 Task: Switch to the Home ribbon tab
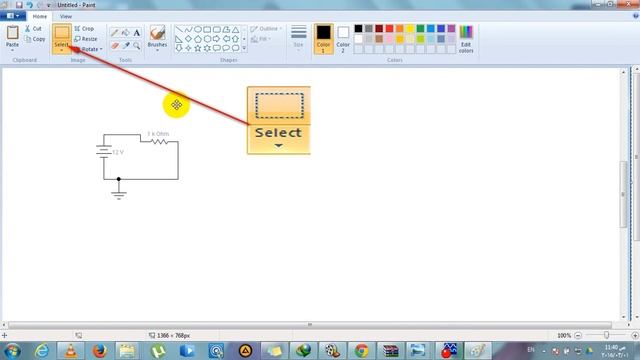point(40,16)
